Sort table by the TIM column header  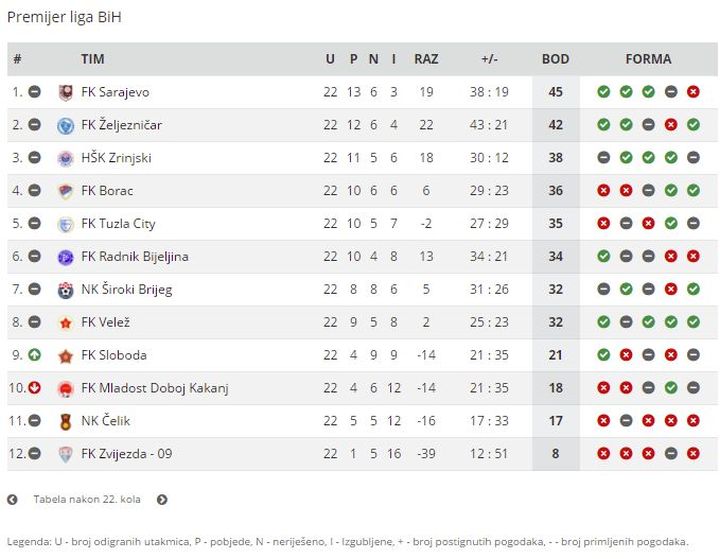coord(93,59)
